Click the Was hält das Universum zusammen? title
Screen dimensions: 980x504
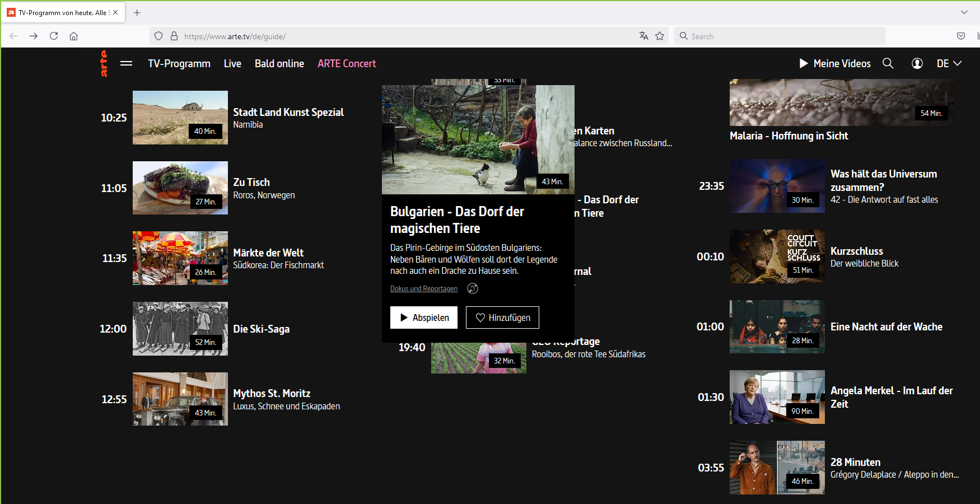pos(884,180)
